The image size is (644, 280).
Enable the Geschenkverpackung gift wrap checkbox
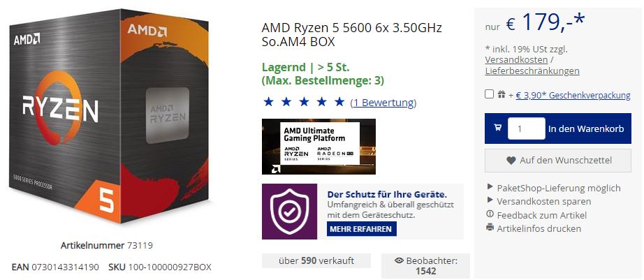point(489,94)
